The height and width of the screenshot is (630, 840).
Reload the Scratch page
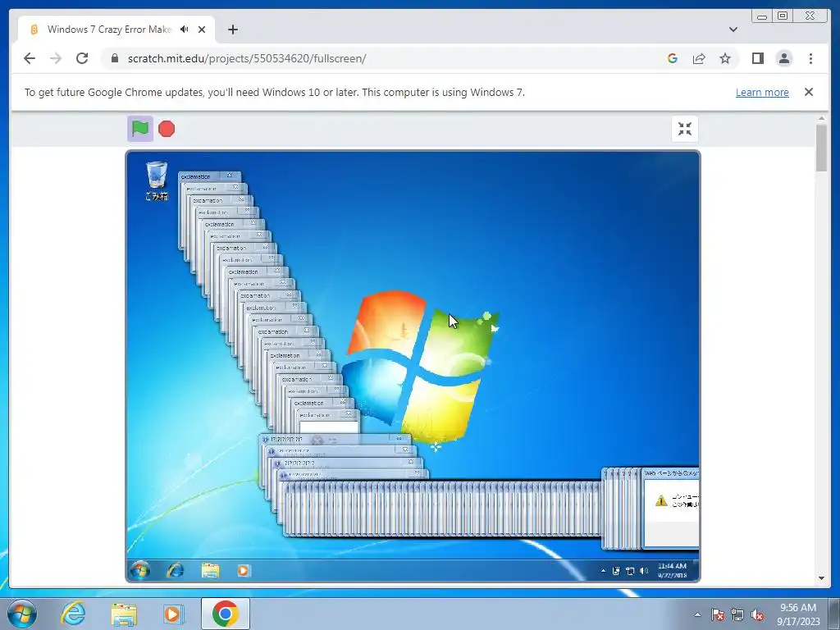pyautogui.click(x=82, y=58)
